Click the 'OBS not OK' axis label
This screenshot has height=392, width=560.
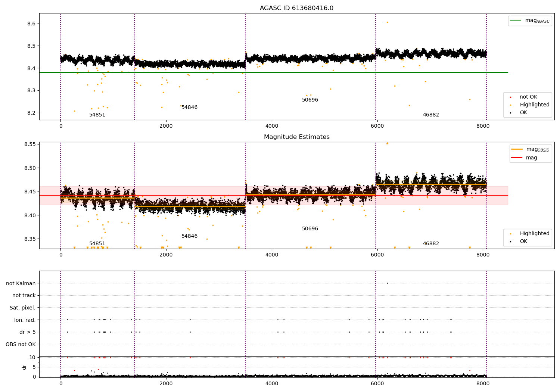tap(21, 344)
